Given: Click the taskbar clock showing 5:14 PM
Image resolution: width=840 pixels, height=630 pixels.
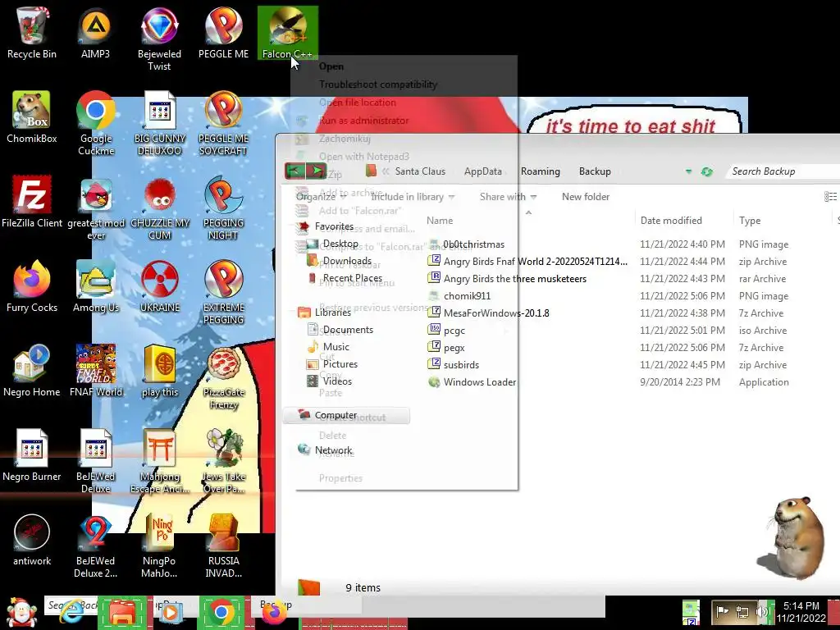Looking at the screenshot, I should (801, 612).
